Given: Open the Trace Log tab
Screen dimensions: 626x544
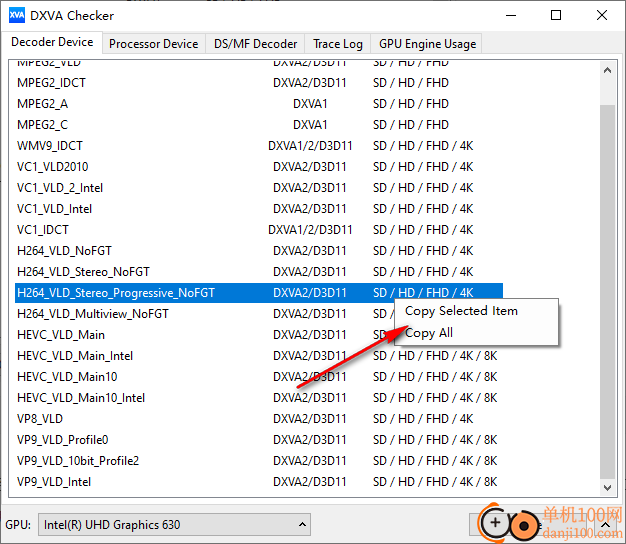Looking at the screenshot, I should click(338, 44).
